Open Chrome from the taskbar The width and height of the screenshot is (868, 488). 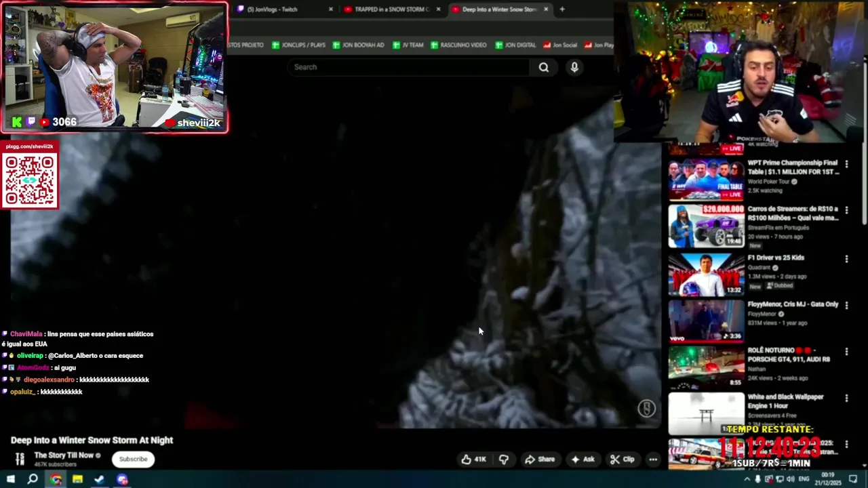point(56,479)
